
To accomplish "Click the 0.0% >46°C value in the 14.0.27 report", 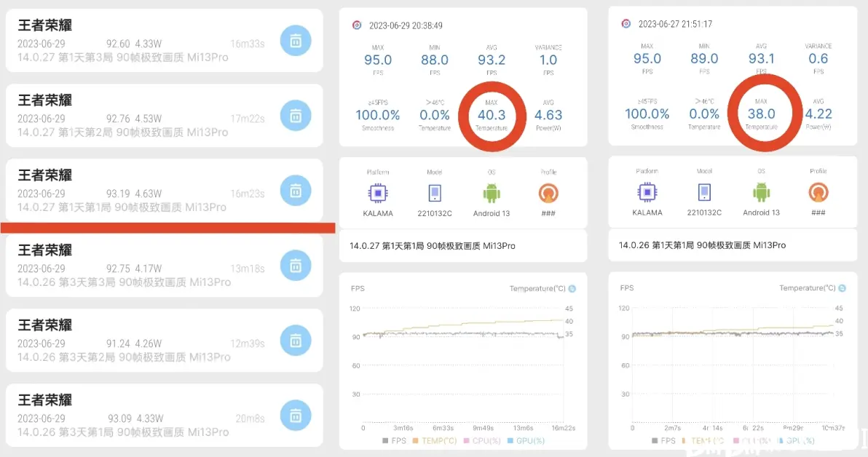I will coord(435,115).
